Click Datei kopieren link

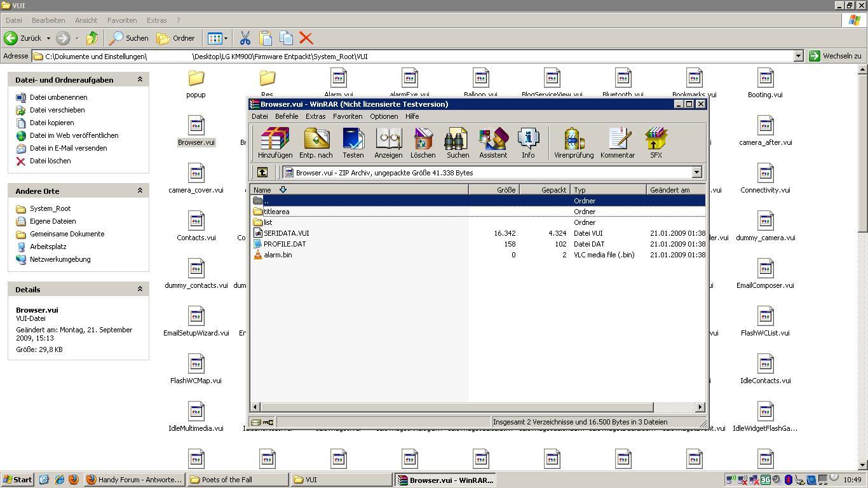pos(51,123)
